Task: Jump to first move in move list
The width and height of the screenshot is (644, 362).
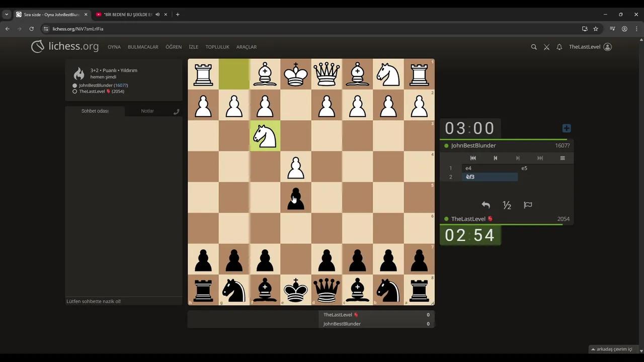Action: pos(473,158)
